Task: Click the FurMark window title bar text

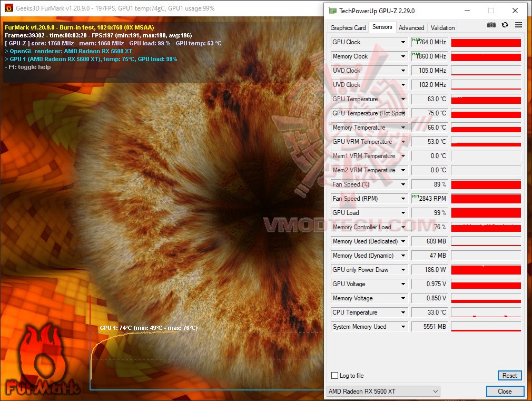Action: point(115,8)
